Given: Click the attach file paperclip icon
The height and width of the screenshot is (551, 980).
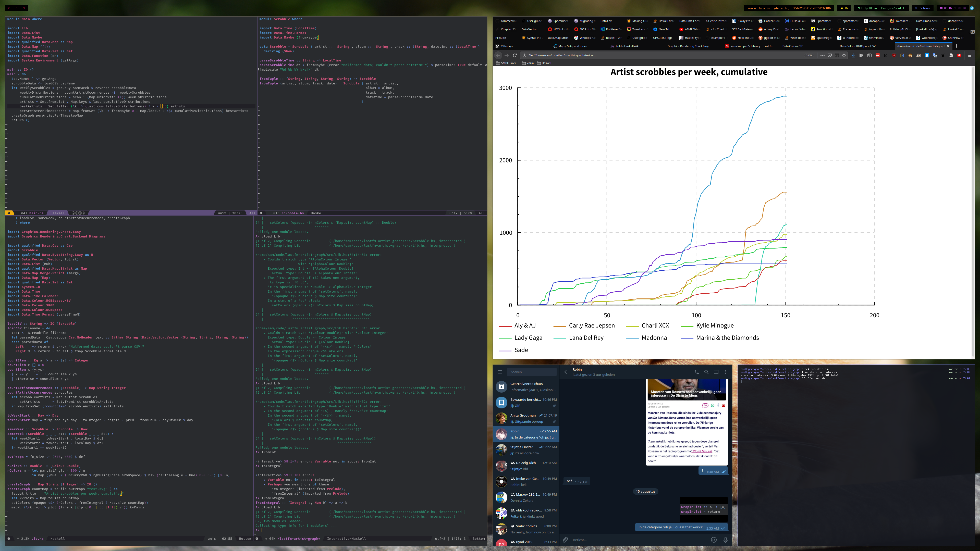Looking at the screenshot, I should coord(565,540).
